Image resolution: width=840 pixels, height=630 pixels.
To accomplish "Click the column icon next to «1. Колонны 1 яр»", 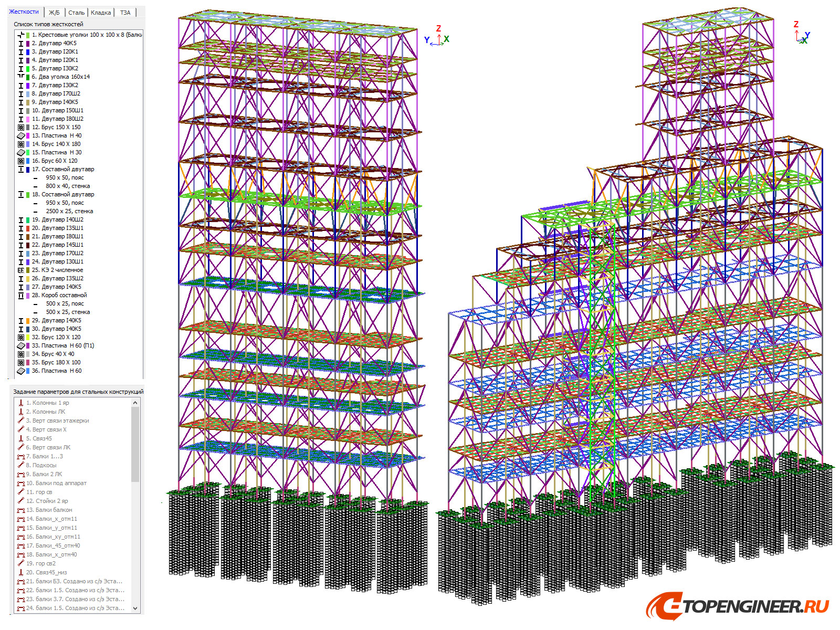I will [x=20, y=403].
